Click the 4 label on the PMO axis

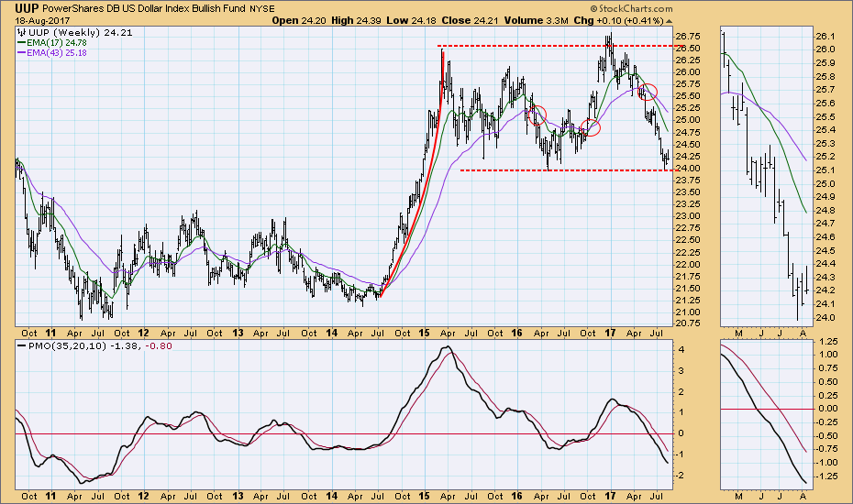[x=681, y=349]
